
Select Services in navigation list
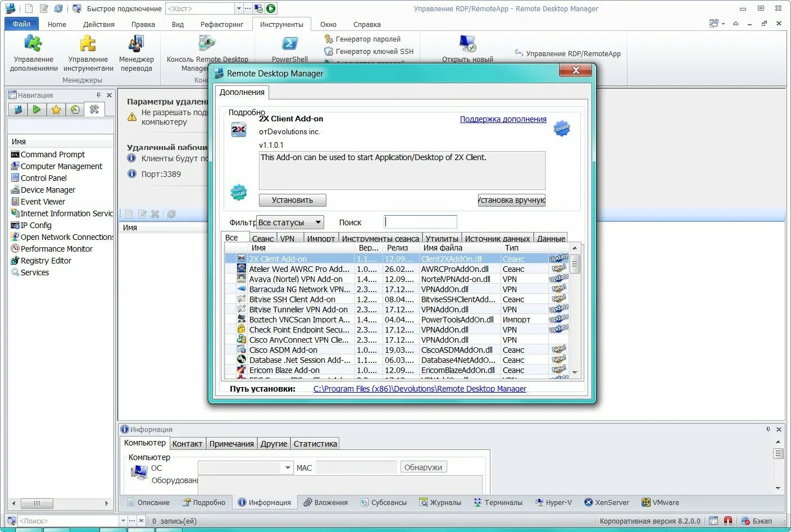click(35, 272)
